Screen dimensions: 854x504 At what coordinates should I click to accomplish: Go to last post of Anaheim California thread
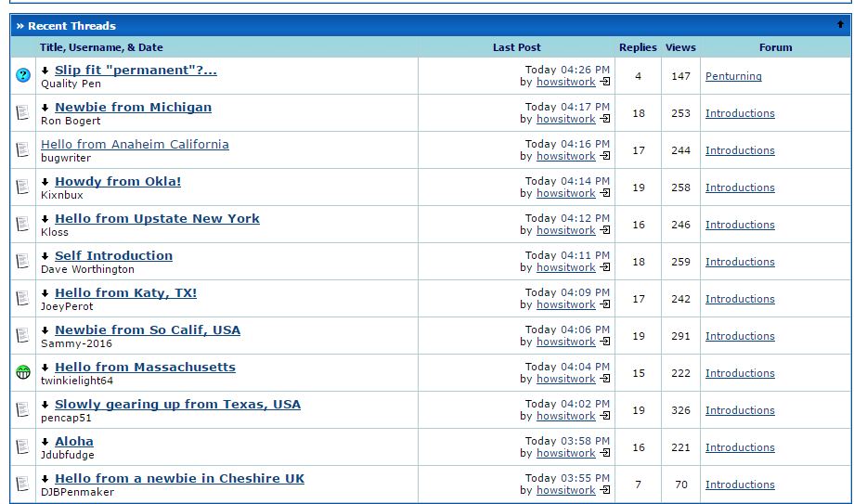[605, 156]
